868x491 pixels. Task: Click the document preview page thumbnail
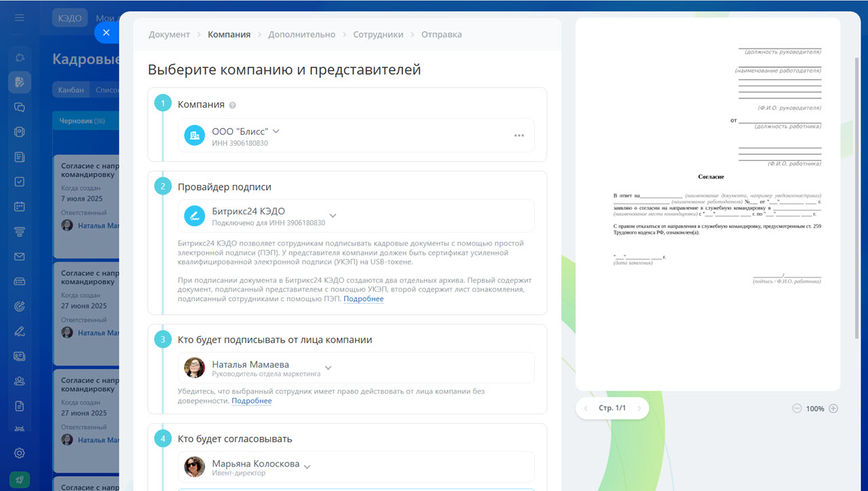click(x=708, y=203)
